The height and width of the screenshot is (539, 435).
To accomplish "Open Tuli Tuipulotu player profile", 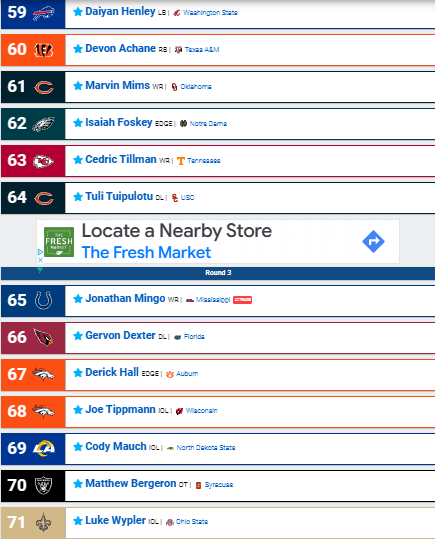I will tap(119, 196).
